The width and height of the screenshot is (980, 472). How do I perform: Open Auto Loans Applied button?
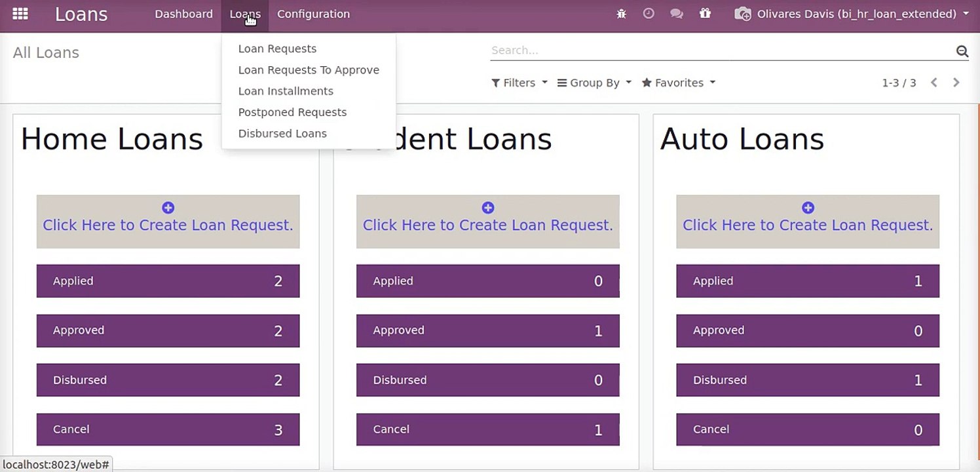(808, 281)
